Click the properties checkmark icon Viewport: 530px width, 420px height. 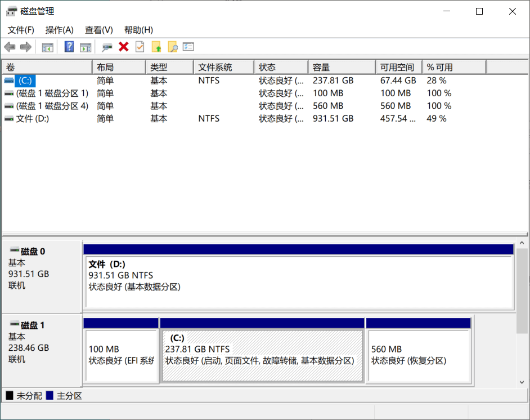point(140,47)
